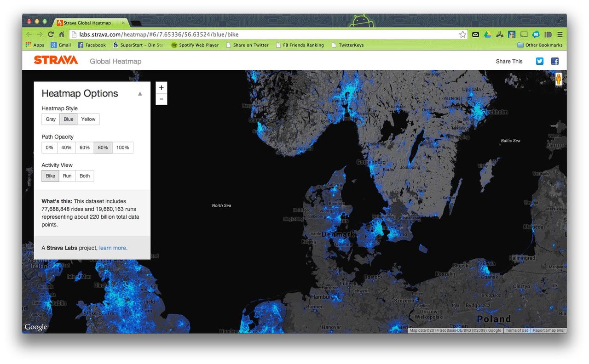Viewport: 589px width, 364px height.
Task: Open the FB Friends Ranking bookmark
Action: tap(300, 45)
